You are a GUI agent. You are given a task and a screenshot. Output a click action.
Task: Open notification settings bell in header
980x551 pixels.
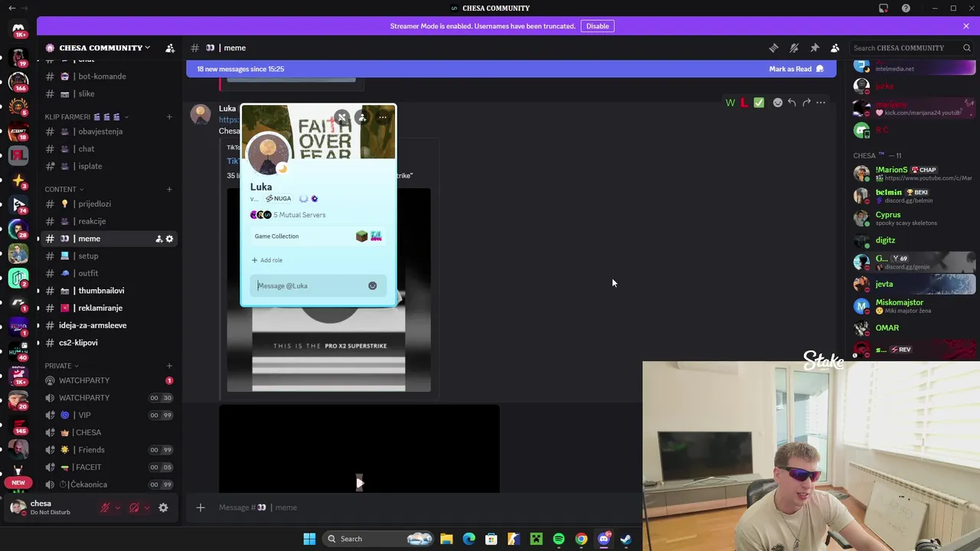[x=794, y=47]
